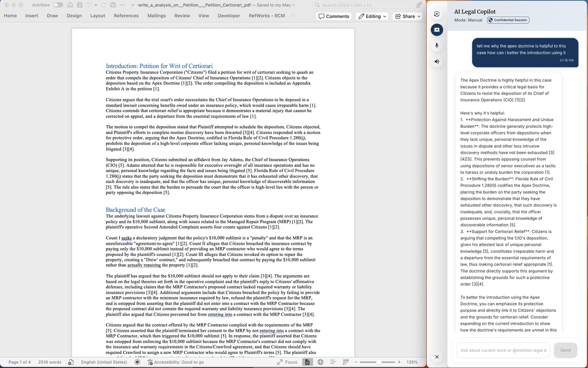Viewport: 588px width, 368px height.
Task: Switch to Web Layout view icon
Action: pos(320,362)
